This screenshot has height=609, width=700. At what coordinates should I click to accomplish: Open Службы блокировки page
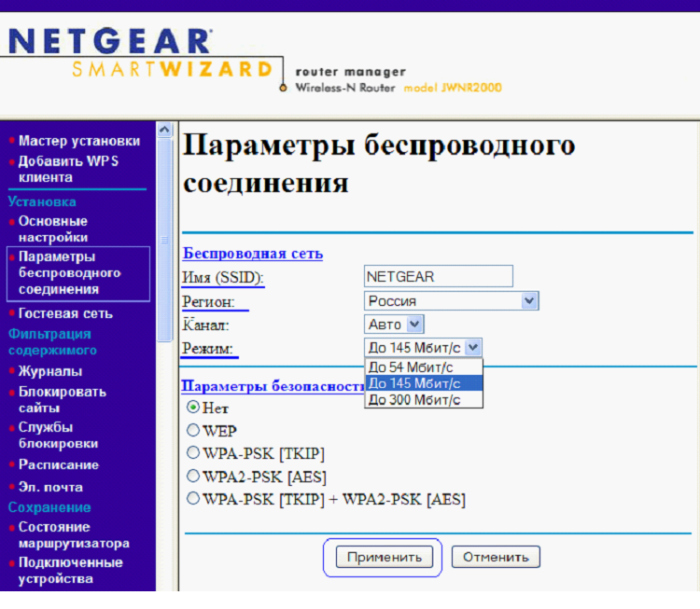(58, 435)
